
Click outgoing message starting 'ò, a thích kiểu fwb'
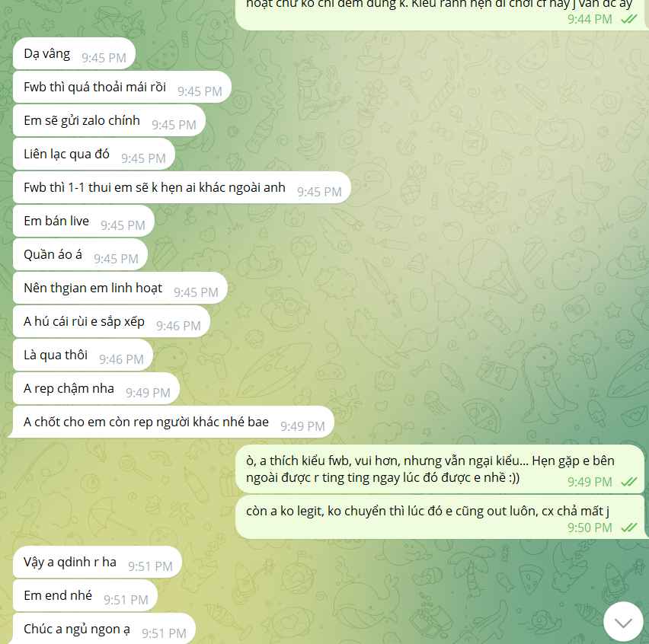(440, 470)
